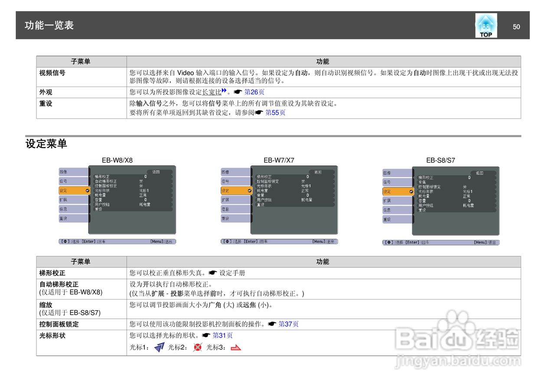Click the 光标形状 submenu cell
The height and width of the screenshot is (392, 555).
[x=82, y=343]
